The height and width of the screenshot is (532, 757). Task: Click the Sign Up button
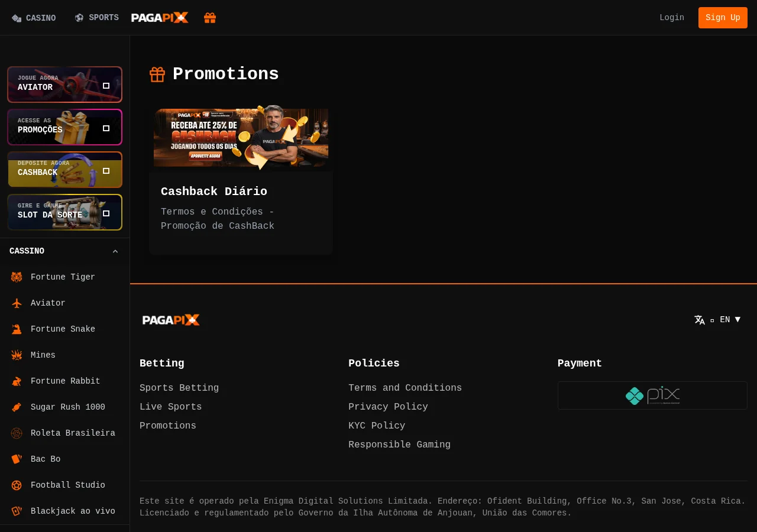(723, 18)
